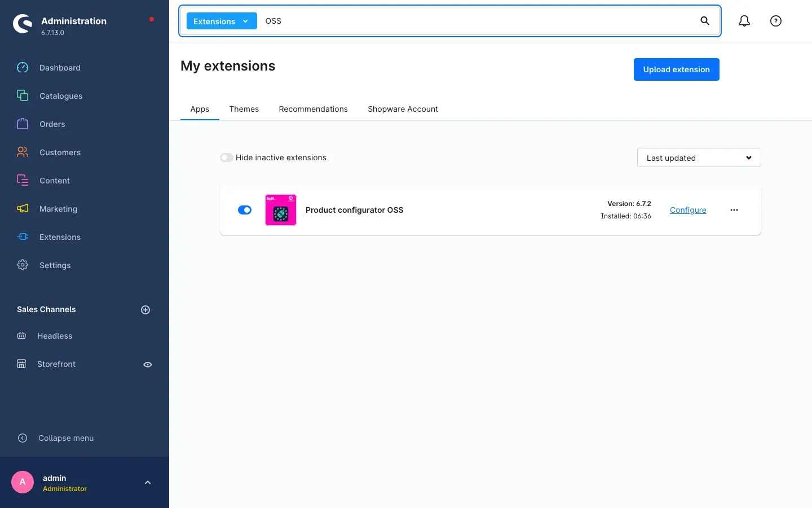Click the Administration 6.7.13.0 title
The height and width of the screenshot is (508, 812).
pos(74,26)
